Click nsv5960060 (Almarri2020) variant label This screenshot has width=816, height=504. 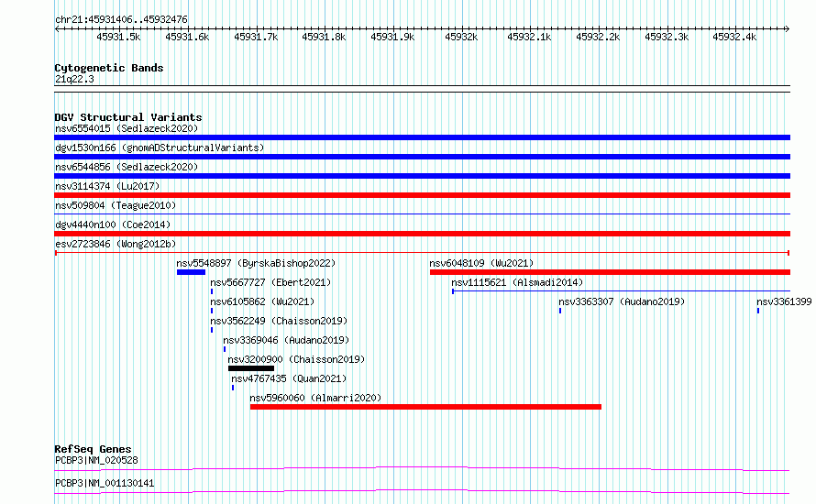(x=315, y=398)
